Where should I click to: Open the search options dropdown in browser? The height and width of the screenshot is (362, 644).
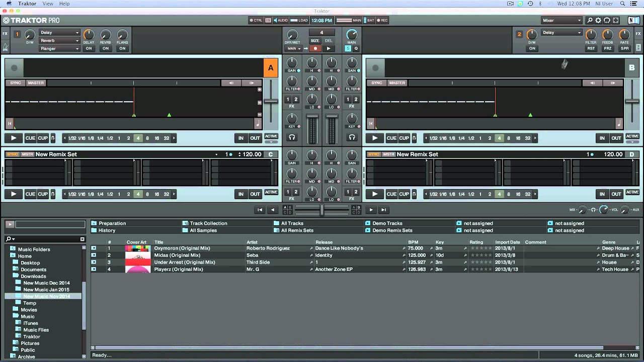tap(11, 239)
